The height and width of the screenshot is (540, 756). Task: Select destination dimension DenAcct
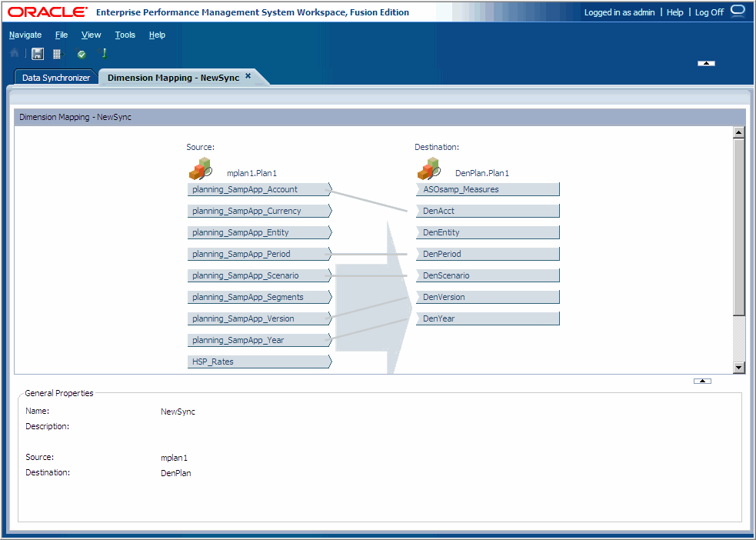(x=488, y=211)
